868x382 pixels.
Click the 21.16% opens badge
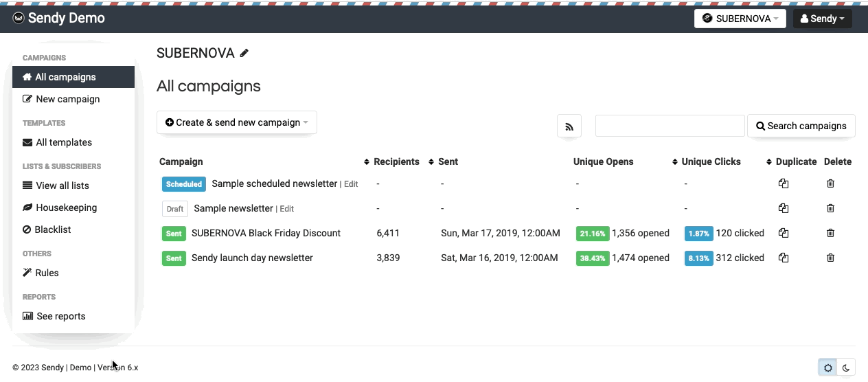(x=593, y=234)
